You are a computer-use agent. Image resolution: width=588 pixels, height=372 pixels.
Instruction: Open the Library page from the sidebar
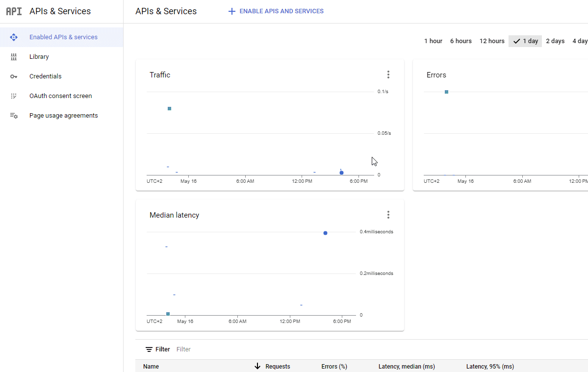(39, 56)
